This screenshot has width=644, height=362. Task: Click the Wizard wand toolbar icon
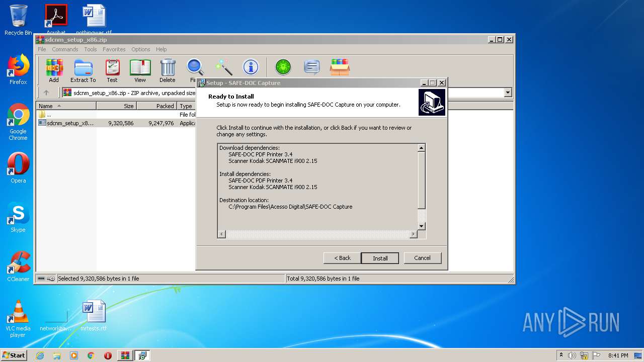coord(223,67)
